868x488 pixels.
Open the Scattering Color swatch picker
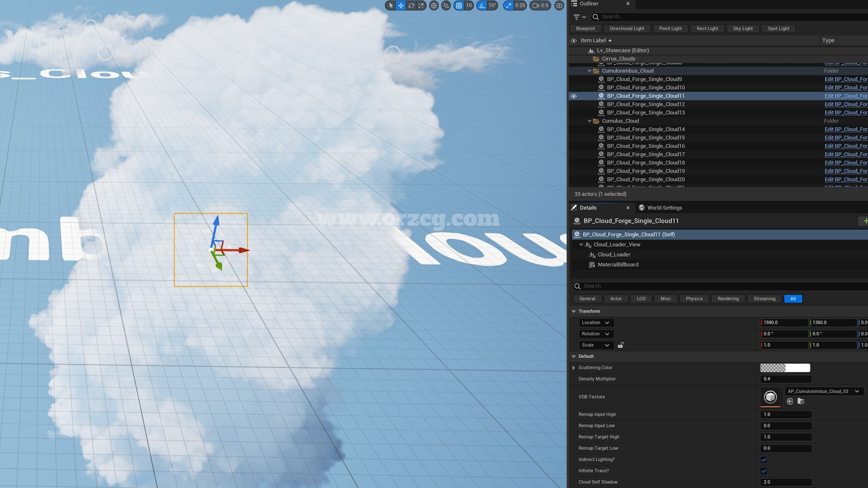785,368
